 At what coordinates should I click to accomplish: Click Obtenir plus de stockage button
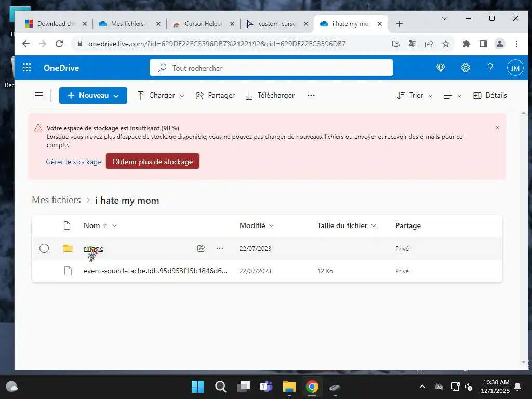coord(152,161)
